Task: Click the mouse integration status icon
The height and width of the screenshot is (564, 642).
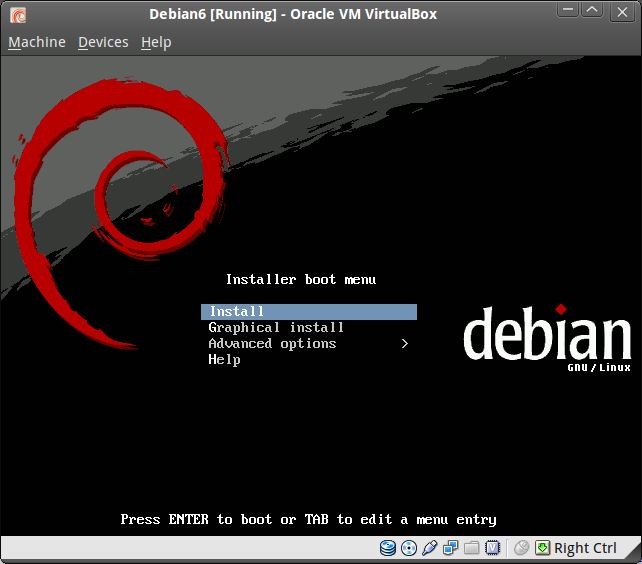Action: pos(521,548)
